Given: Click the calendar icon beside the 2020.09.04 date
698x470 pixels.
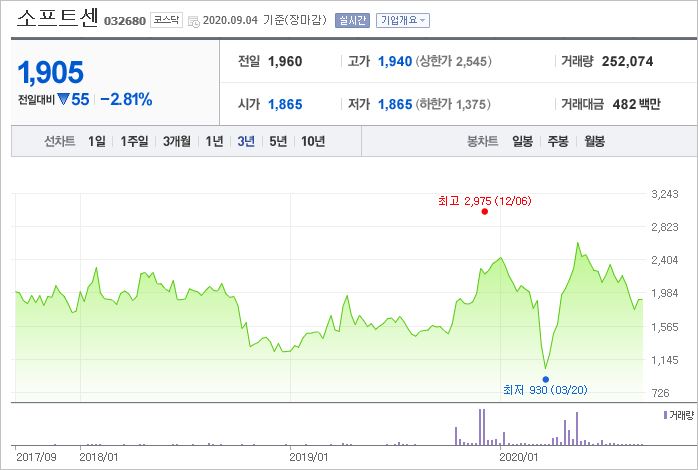Looking at the screenshot, I should (x=194, y=21).
